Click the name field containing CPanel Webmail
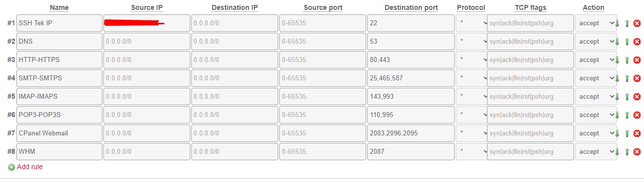Viewport: 644px width, 190px height. 59,133
